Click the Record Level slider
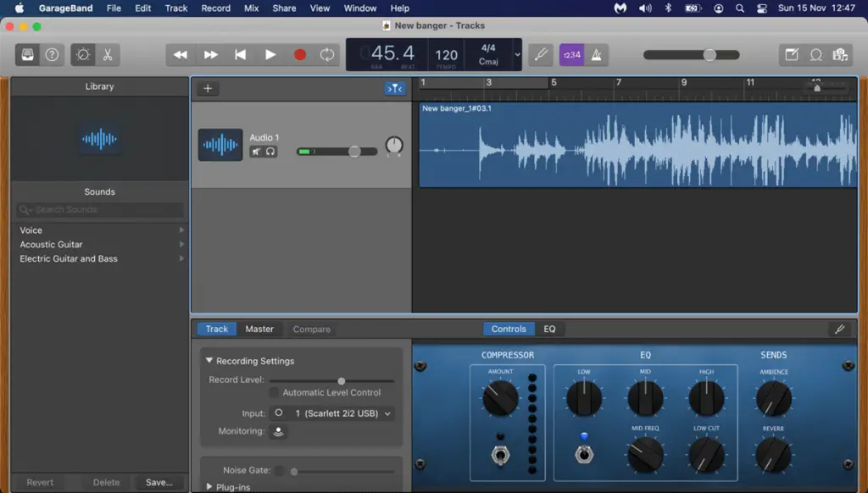This screenshot has width=868, height=493. tap(331, 380)
